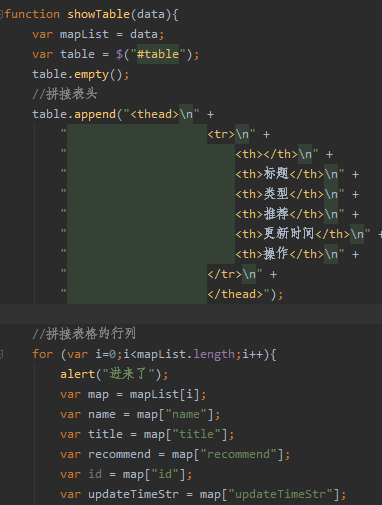Click the "#table" selector string
Viewport: 382px width, 505px height.
(x=158, y=54)
